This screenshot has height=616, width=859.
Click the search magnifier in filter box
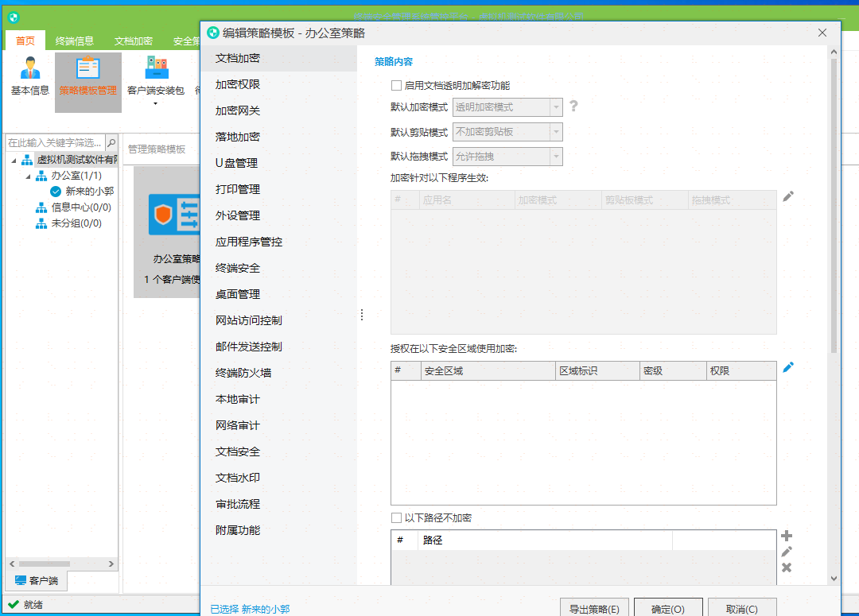(111, 143)
